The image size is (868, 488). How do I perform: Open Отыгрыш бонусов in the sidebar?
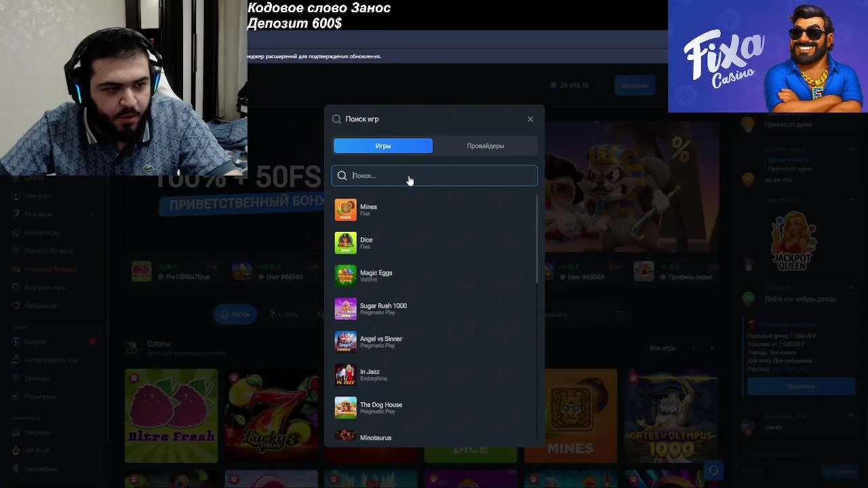click(x=50, y=269)
